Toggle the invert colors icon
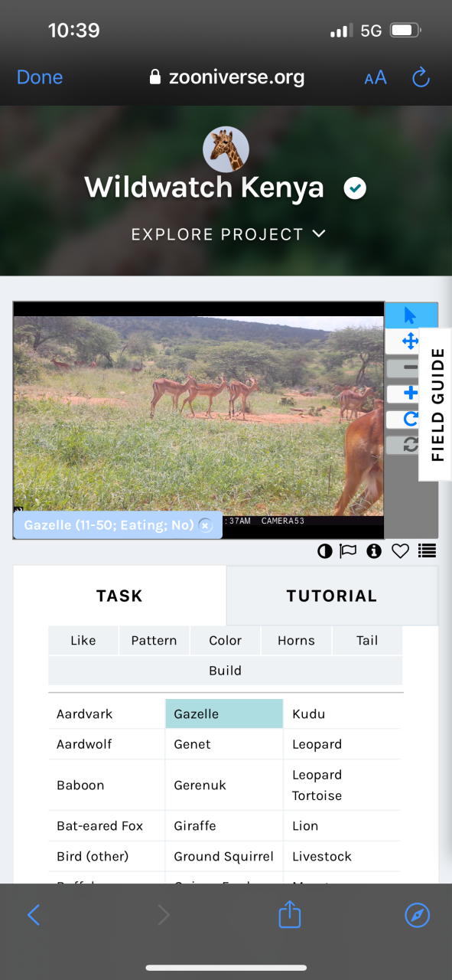This screenshot has width=452, height=980. (x=325, y=551)
